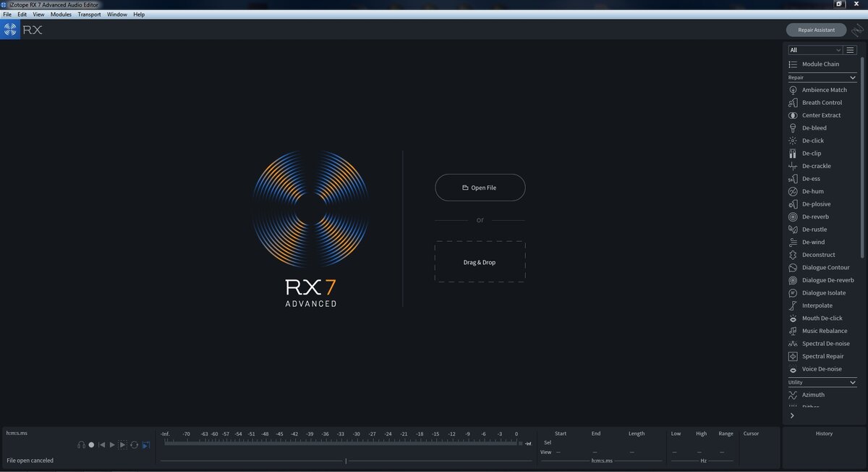
Task: Open the module list view options menu
Action: coord(851,50)
